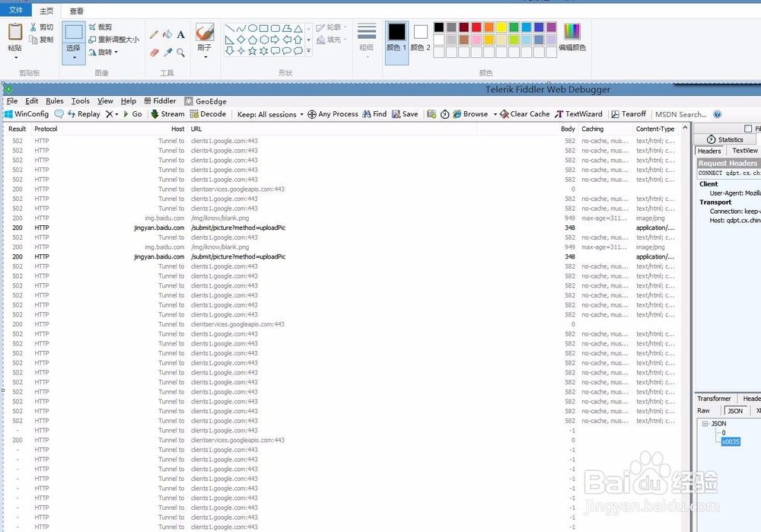Image resolution: width=761 pixels, height=532 pixels.
Task: Select the Text tool in Paint
Action: click(x=180, y=34)
